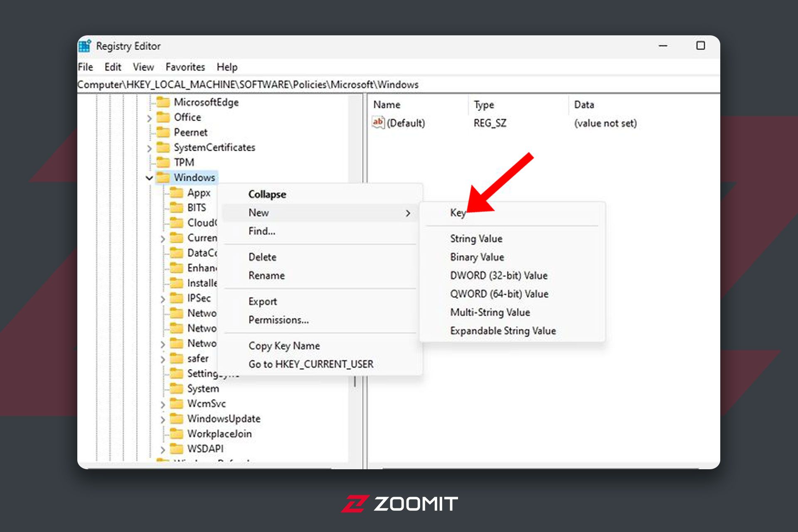Click the WcmSvc folder icon
This screenshot has width=798, height=532.
click(177, 404)
